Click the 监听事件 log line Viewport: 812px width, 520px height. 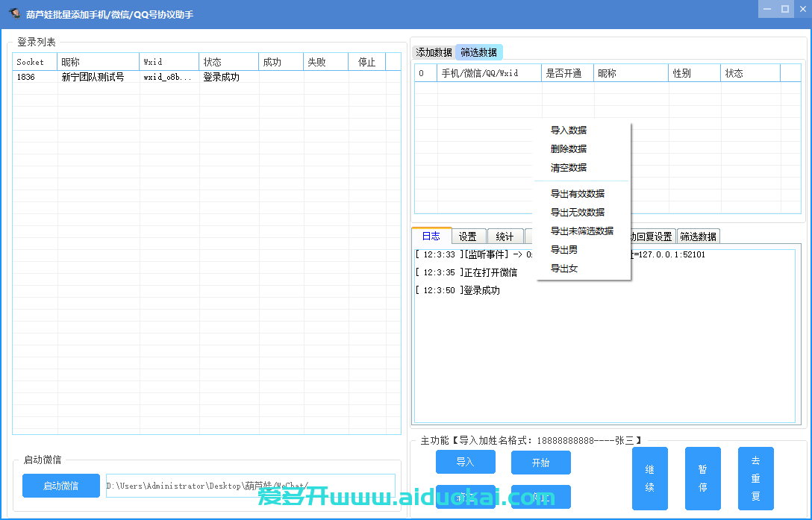474,254
